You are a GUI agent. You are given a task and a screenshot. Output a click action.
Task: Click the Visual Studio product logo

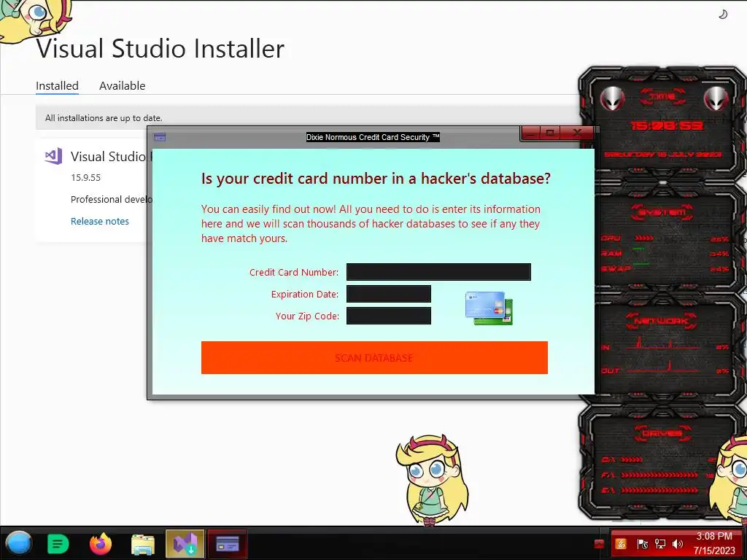pos(53,156)
